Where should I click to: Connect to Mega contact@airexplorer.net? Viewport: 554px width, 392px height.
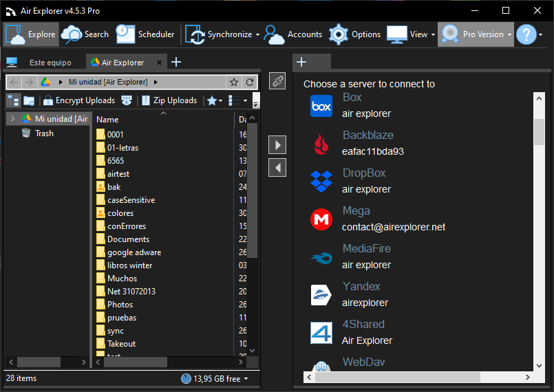pyautogui.click(x=377, y=219)
